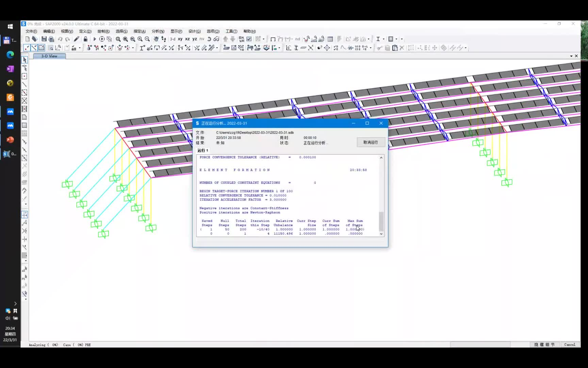
Task: Open the frame section I-beam dropdown arrow
Action: pyautogui.click(x=383, y=39)
